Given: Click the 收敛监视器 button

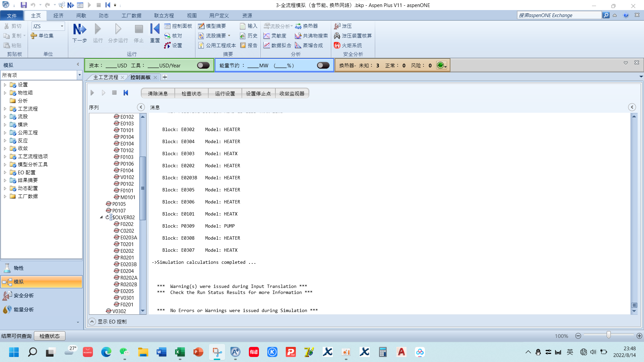Looking at the screenshot, I should [x=292, y=94].
